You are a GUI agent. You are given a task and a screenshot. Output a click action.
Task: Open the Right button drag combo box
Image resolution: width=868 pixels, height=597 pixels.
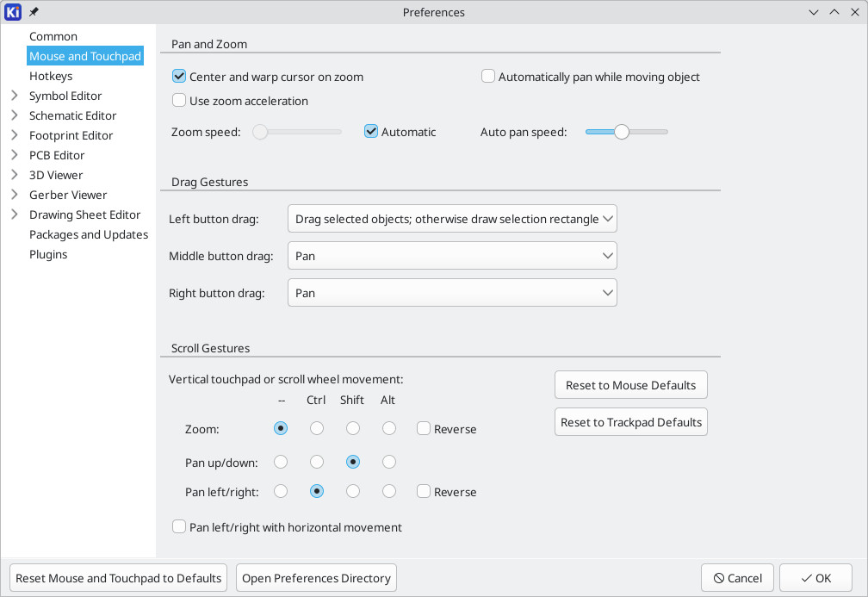pyautogui.click(x=452, y=293)
